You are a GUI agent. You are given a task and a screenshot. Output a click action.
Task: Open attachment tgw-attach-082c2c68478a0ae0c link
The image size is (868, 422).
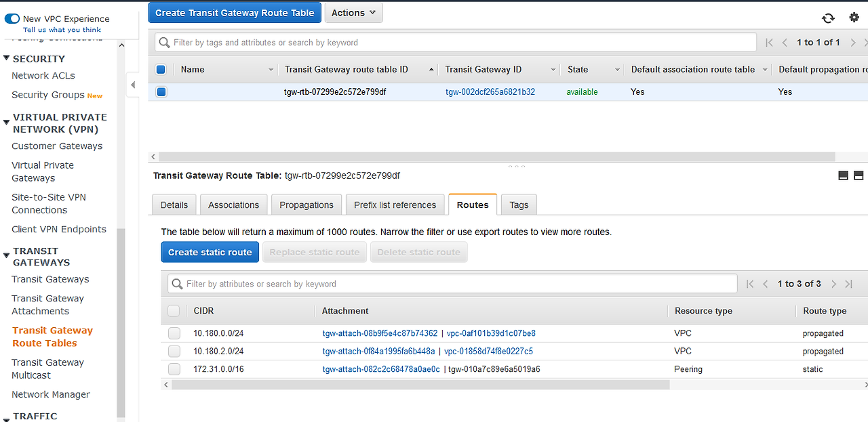(381, 369)
